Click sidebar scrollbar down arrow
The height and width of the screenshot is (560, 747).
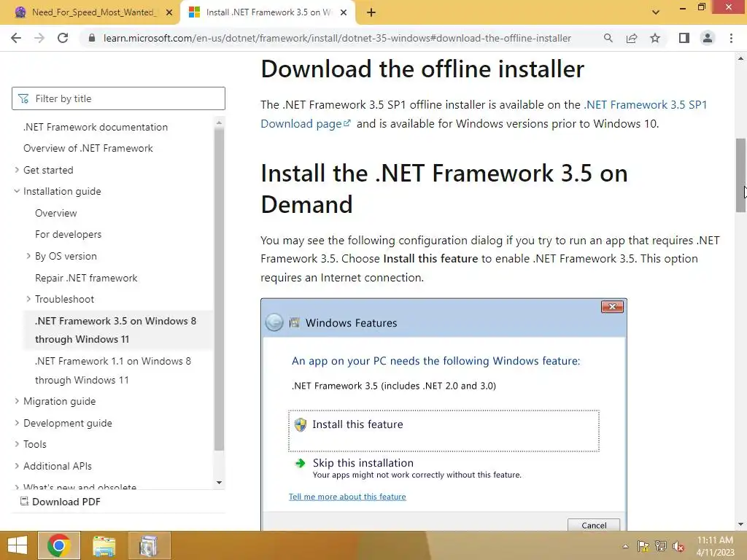click(x=219, y=483)
